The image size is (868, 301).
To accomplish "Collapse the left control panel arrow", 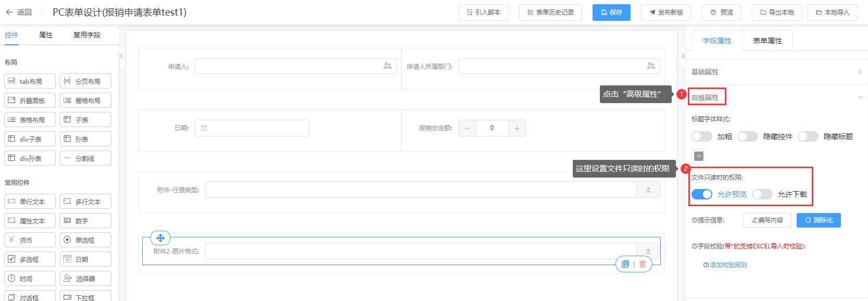I will pos(121,56).
